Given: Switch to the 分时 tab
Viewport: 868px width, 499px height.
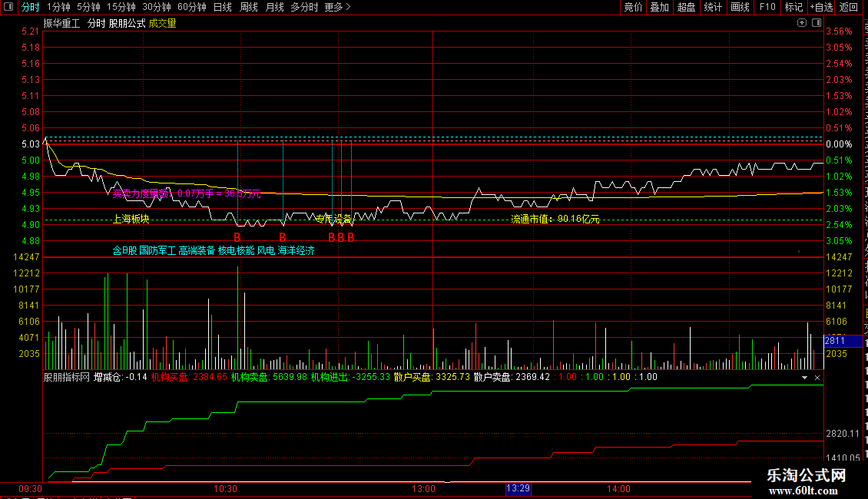Looking at the screenshot, I should (x=31, y=7).
